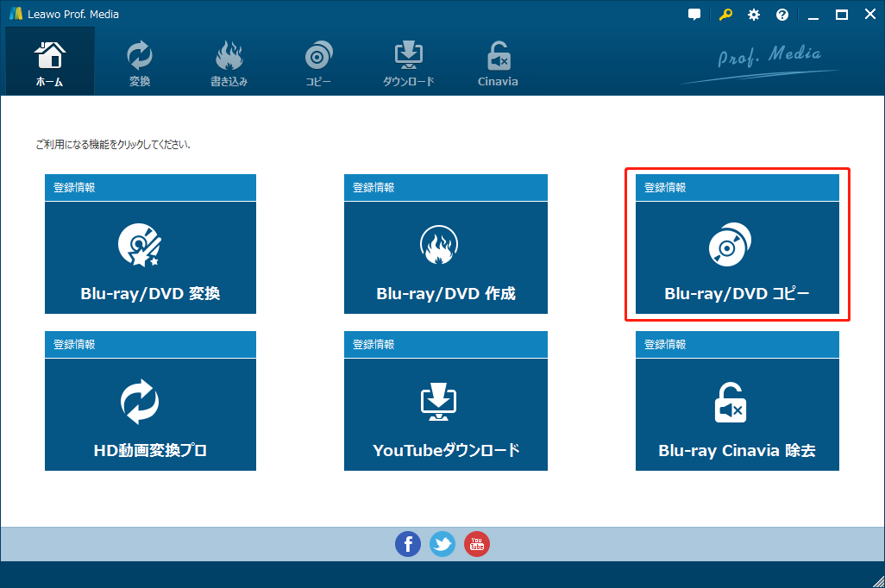Screen dimensions: 885x588
Task: Open the registration key icon
Action: pos(725,15)
